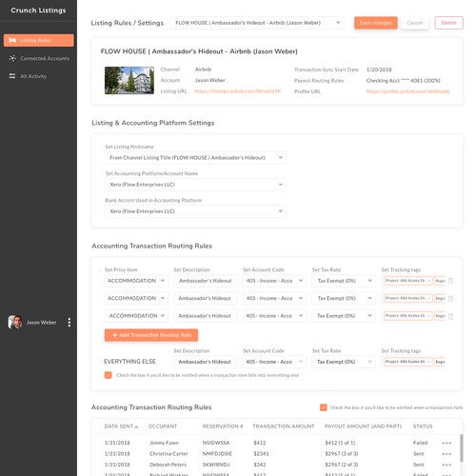Click the STATUS column header
Viewport: 476px width, 476px height.
point(423,426)
